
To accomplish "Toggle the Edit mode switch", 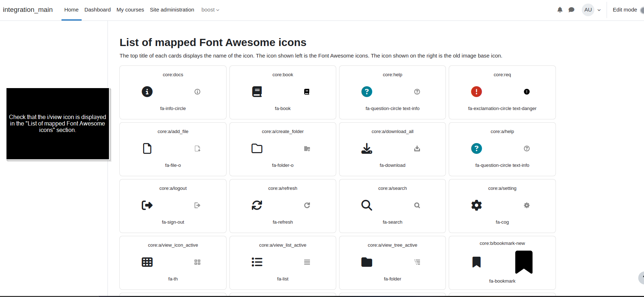I will [x=642, y=10].
